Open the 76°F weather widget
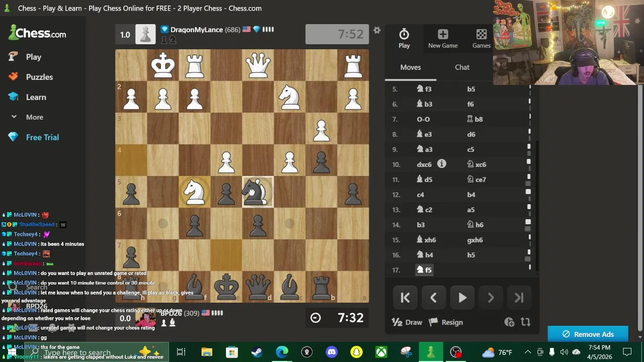Image resolution: width=644 pixels, height=362 pixels. pos(497,352)
